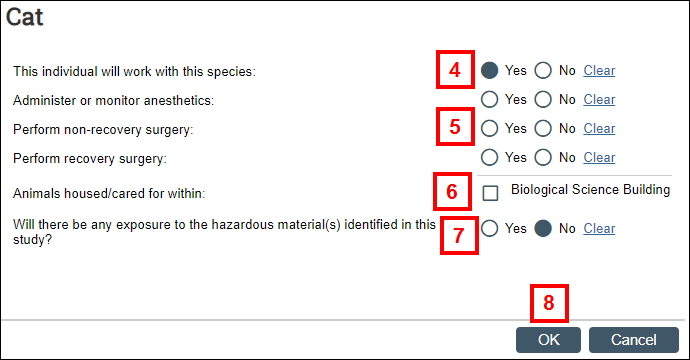Select Yes for hazardous material exposure

point(489,228)
